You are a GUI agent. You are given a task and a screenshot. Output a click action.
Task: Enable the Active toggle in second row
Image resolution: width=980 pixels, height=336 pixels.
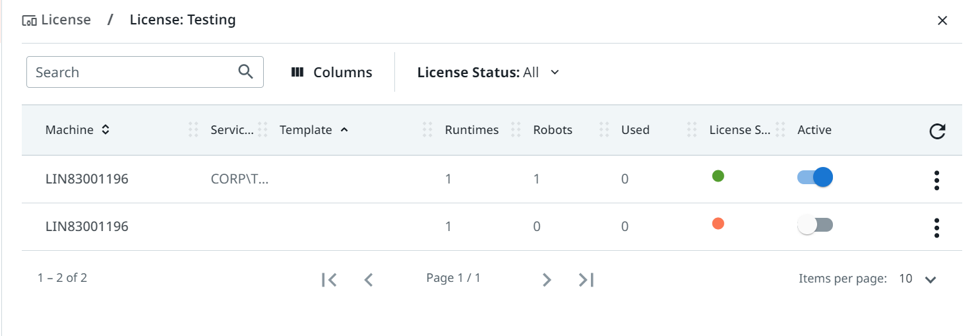[815, 225]
